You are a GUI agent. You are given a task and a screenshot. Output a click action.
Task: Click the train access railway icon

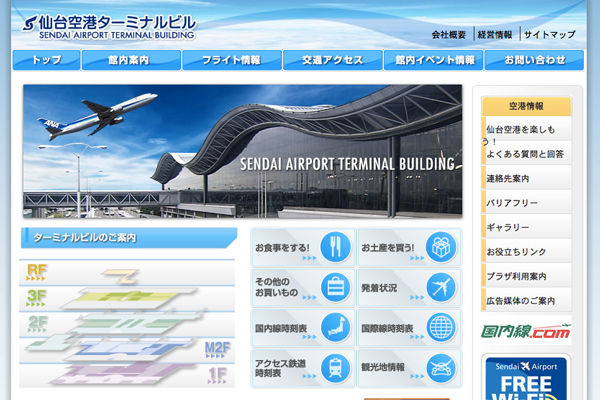(x=335, y=368)
